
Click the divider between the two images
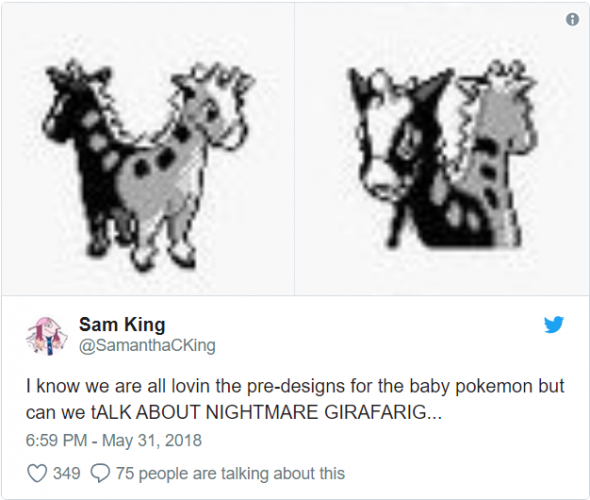coord(295,149)
